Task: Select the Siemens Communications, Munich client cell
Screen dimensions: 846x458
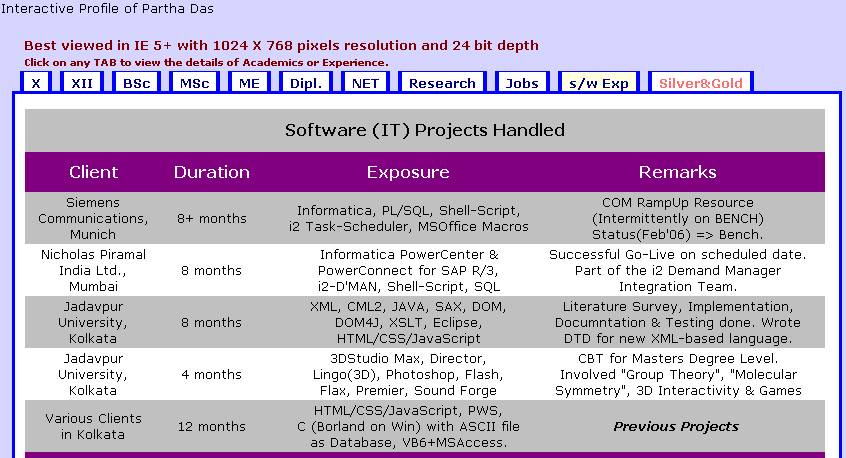Action: tap(93, 218)
